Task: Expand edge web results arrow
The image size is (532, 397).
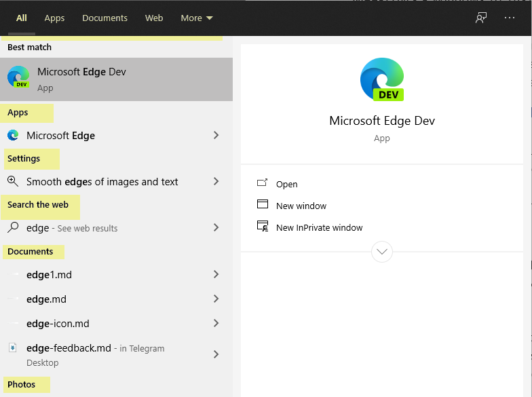Action: pos(216,228)
